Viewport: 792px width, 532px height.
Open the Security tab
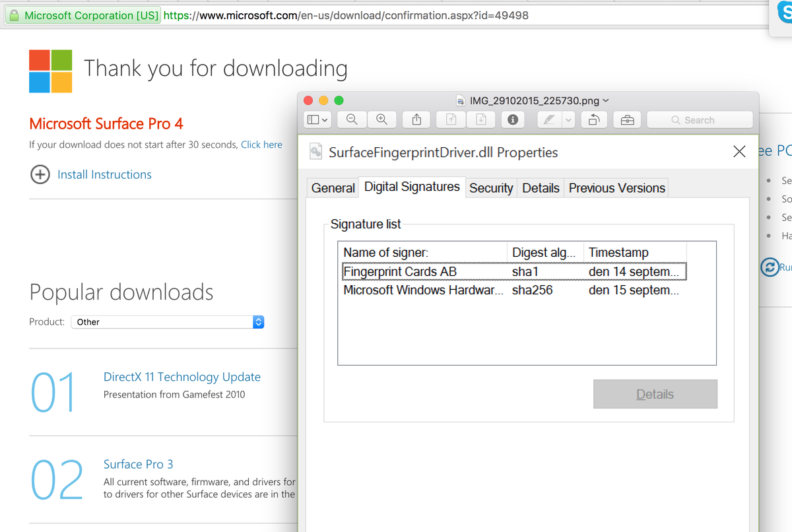(x=491, y=188)
